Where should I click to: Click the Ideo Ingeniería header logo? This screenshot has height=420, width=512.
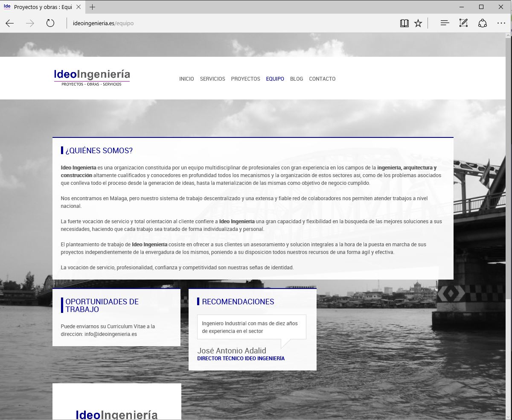(92, 78)
